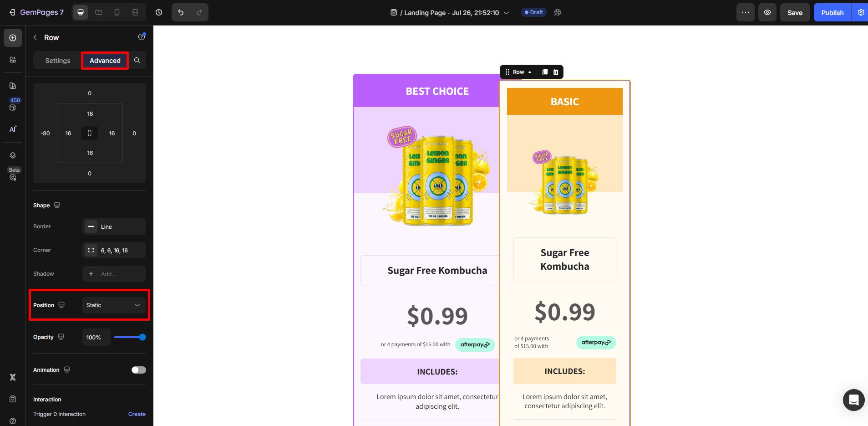Preview page with the eye icon
868x426 pixels.
click(767, 12)
